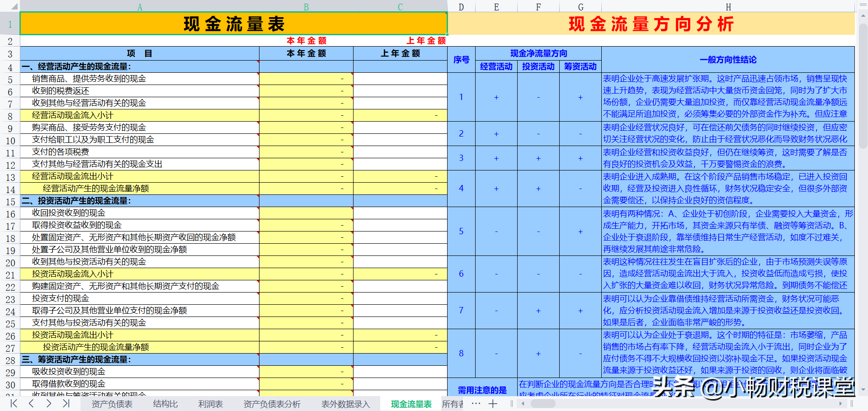Select column B header
The image size is (868, 411).
(x=306, y=6)
